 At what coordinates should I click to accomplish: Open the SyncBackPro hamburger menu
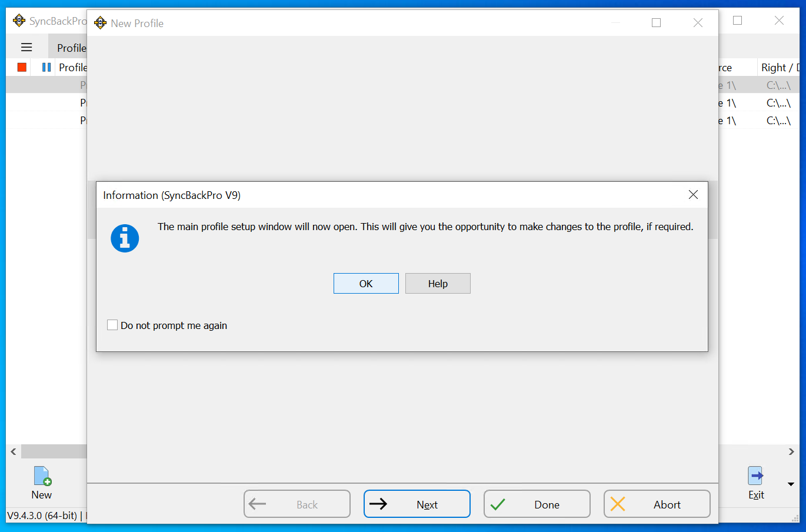[x=26, y=48]
